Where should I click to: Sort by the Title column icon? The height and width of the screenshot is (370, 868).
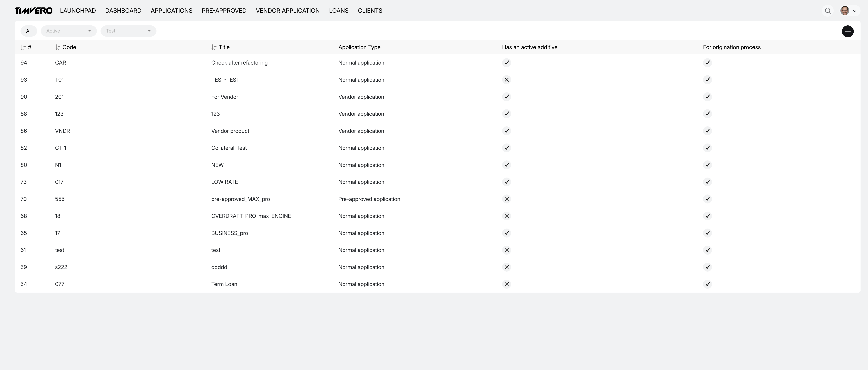tap(214, 47)
